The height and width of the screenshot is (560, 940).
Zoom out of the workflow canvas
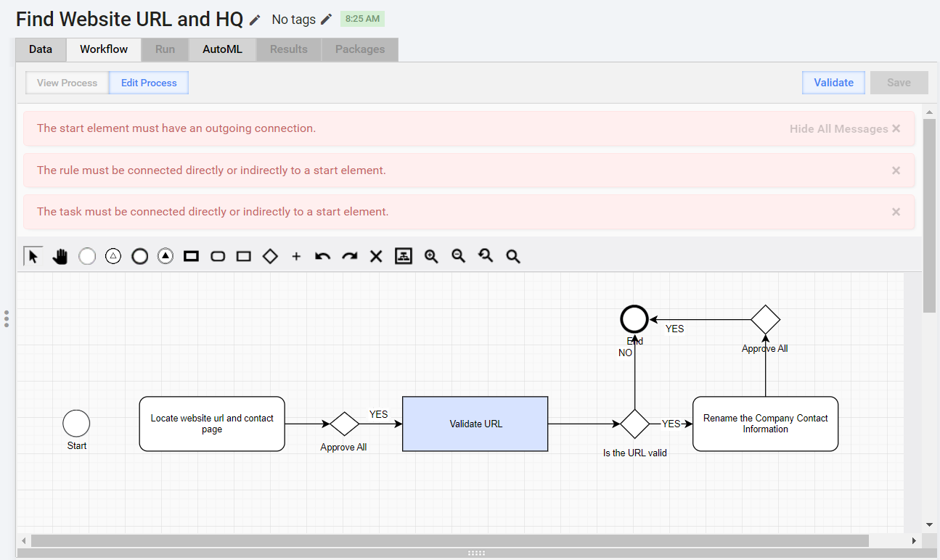pos(458,256)
